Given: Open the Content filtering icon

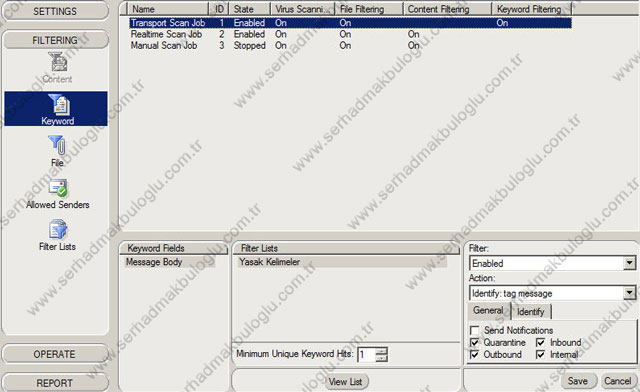Looking at the screenshot, I should tap(57, 68).
